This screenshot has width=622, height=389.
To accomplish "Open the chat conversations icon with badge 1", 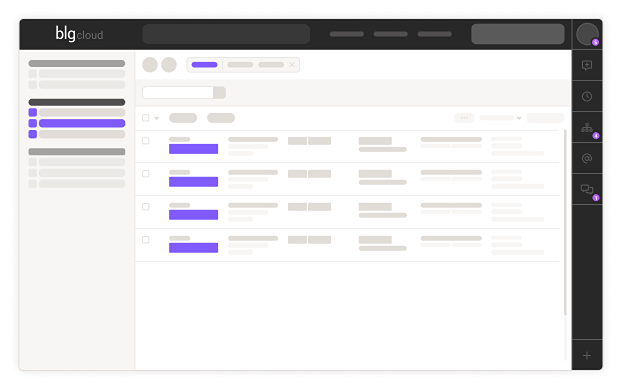I will click(587, 189).
